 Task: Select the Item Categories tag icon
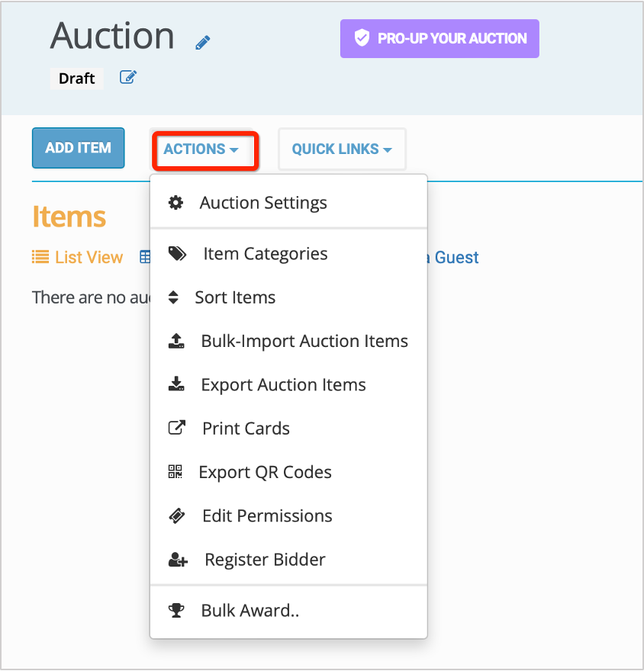point(177,253)
